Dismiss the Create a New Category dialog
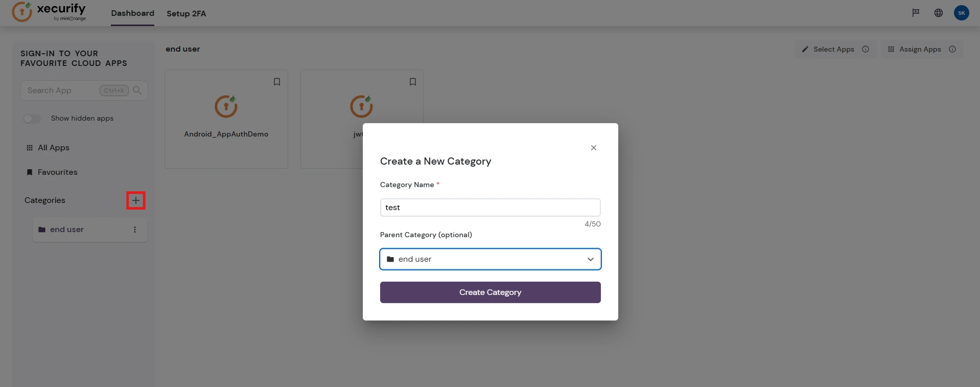 [593, 148]
